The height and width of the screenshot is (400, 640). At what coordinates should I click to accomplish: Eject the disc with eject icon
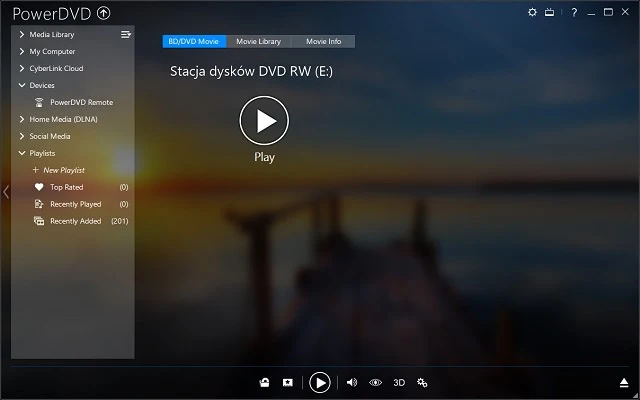click(x=624, y=383)
